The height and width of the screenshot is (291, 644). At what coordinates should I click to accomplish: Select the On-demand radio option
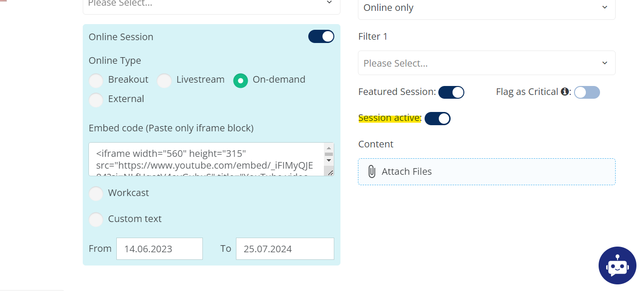click(x=241, y=81)
